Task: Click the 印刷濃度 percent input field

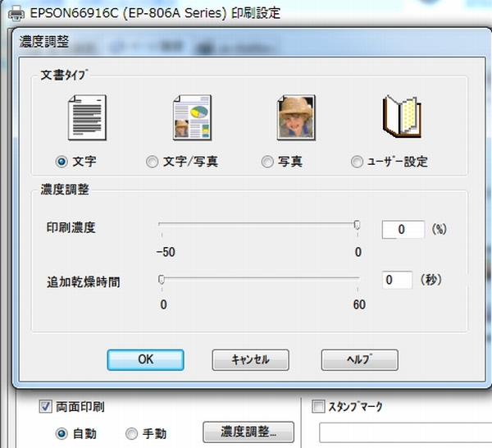Action: pyautogui.click(x=403, y=229)
